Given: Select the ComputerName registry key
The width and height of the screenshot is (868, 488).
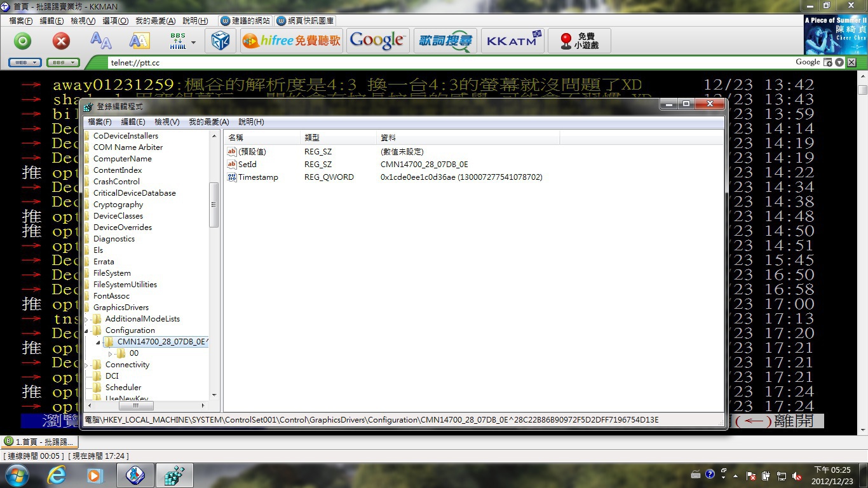Looking at the screenshot, I should (x=123, y=159).
